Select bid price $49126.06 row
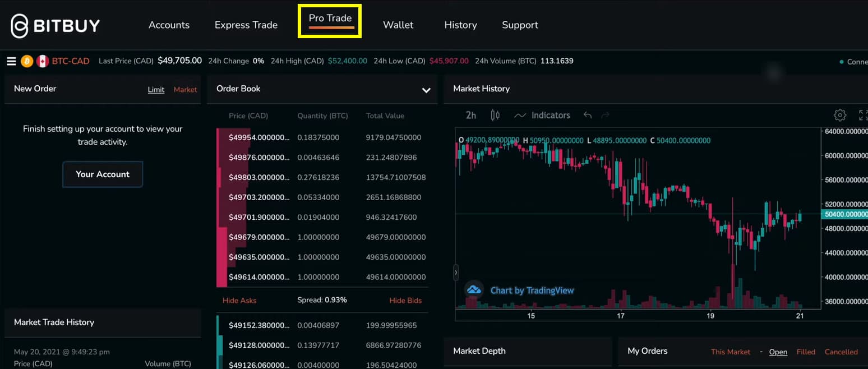This screenshot has width=868, height=369. coord(322,365)
